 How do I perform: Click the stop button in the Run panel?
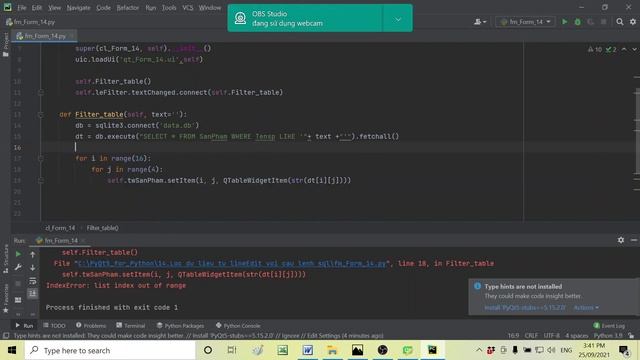pos(18,283)
